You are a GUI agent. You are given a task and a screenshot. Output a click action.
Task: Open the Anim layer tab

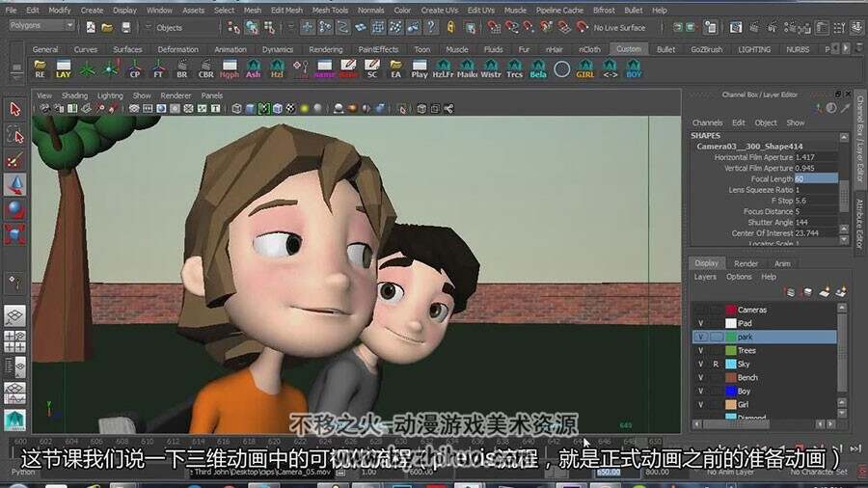pyautogui.click(x=782, y=263)
